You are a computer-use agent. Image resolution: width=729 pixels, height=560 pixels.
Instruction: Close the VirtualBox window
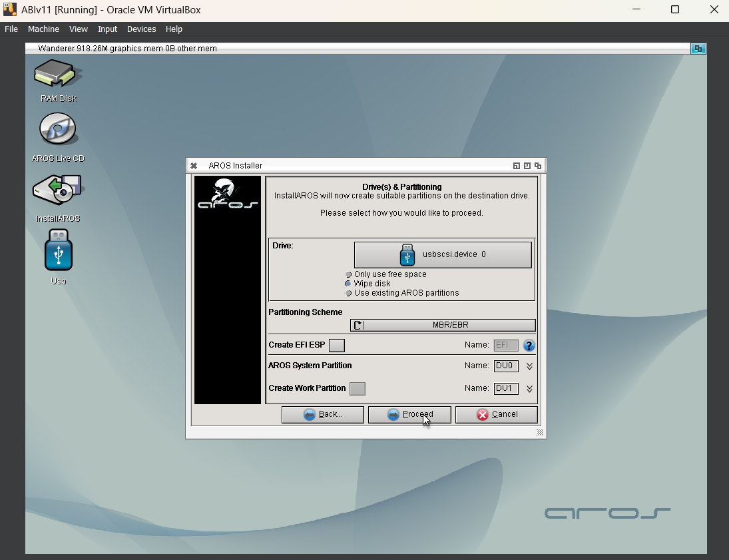pyautogui.click(x=714, y=9)
